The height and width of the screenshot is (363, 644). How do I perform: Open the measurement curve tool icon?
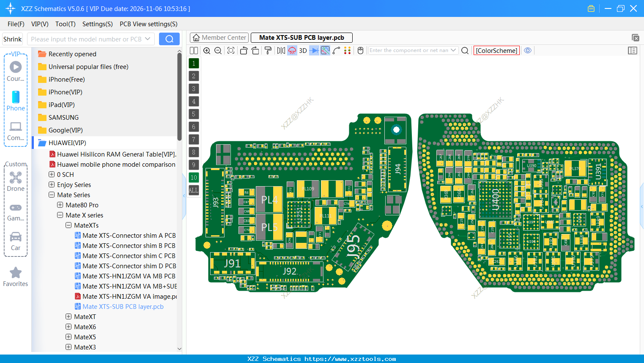(336, 50)
